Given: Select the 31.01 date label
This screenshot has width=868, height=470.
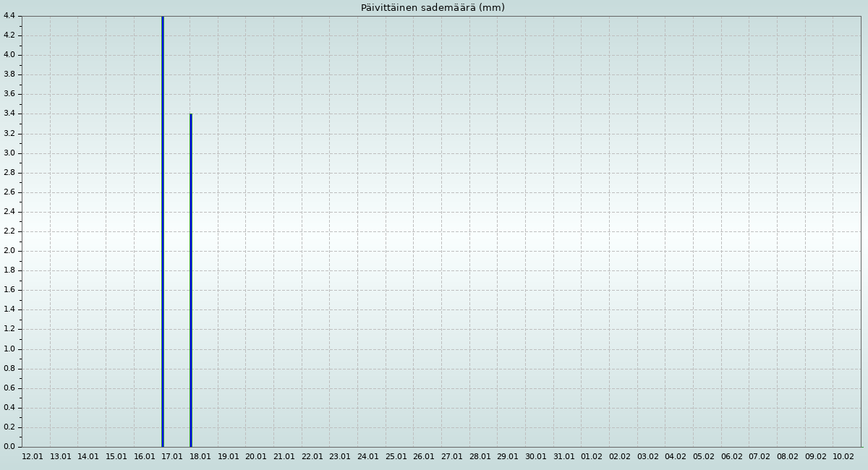Looking at the screenshot, I should click(564, 457).
